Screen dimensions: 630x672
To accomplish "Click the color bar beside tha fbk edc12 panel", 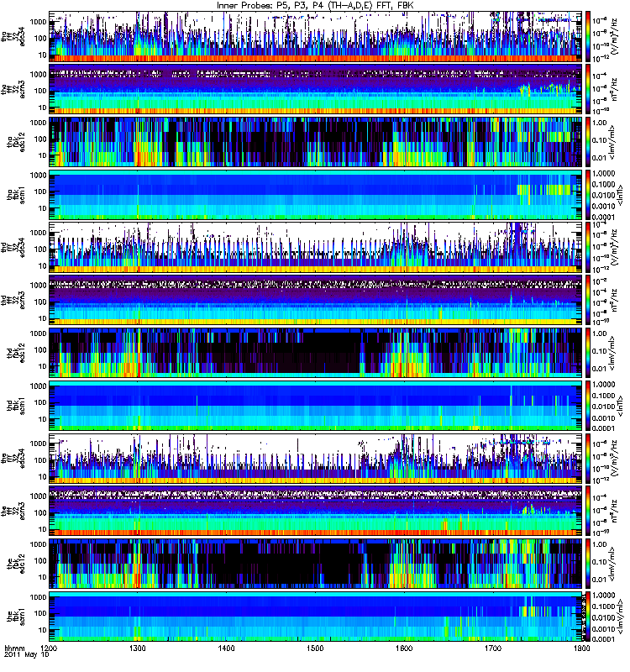I will click(x=588, y=142).
